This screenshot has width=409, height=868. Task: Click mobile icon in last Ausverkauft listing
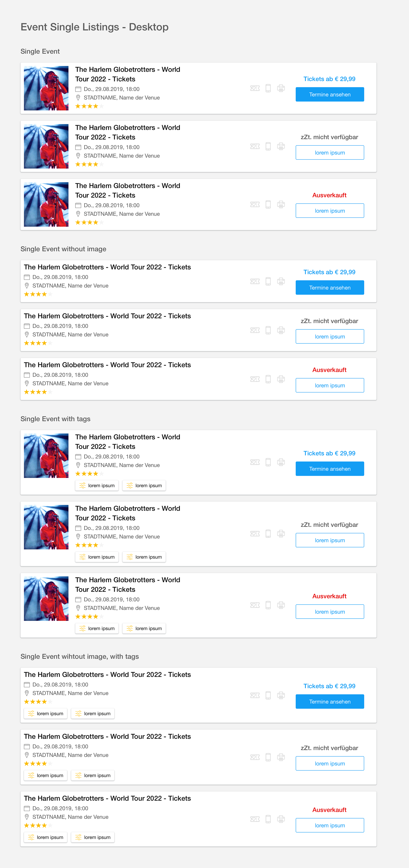tap(268, 819)
